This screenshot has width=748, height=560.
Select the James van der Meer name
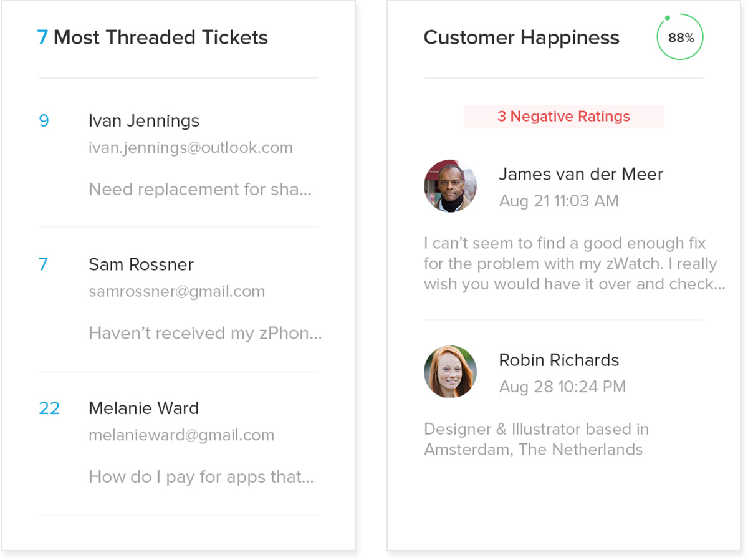click(x=581, y=174)
